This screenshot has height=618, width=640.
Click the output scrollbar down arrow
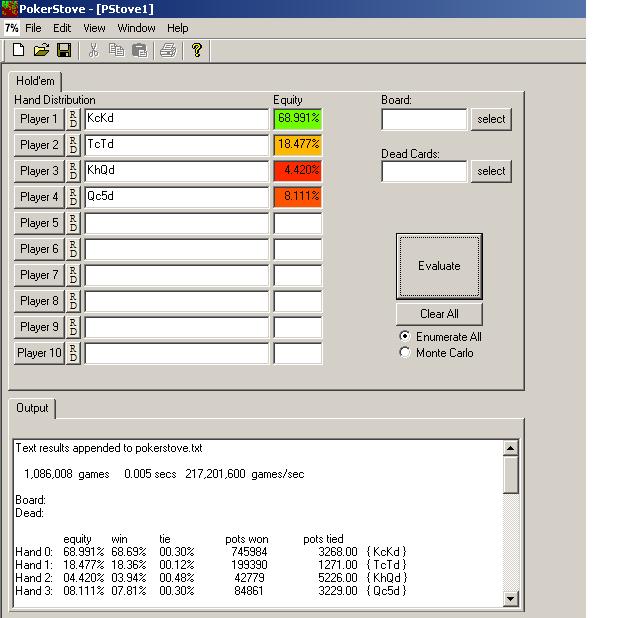point(511,598)
